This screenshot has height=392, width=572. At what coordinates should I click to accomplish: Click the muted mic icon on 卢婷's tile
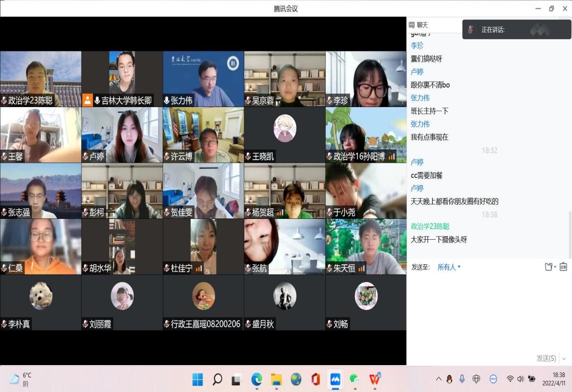[85, 157]
